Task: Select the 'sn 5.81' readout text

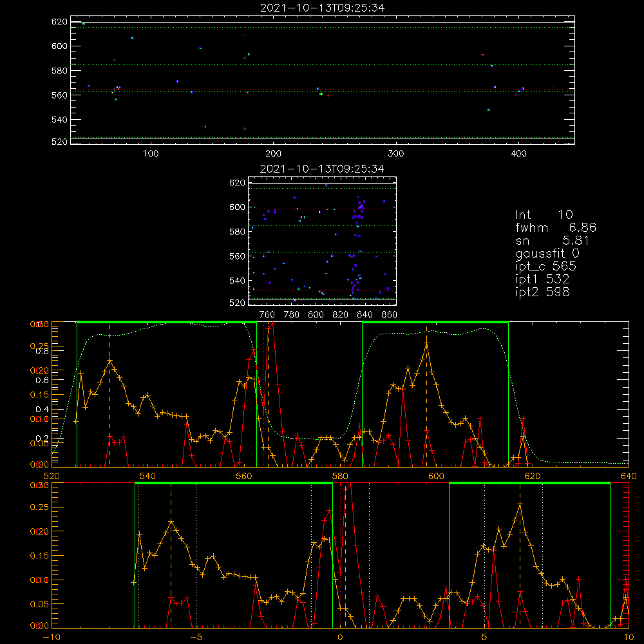Action: 553,240
